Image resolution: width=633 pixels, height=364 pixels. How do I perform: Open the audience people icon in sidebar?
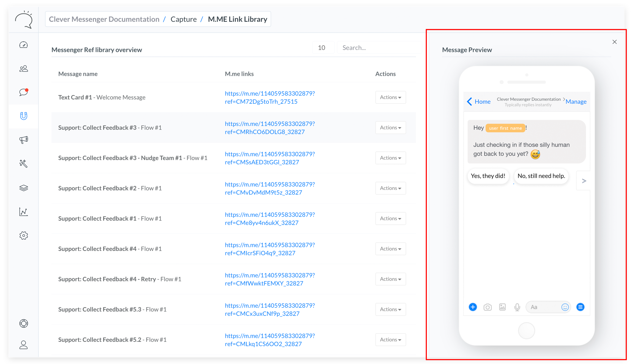click(23, 69)
